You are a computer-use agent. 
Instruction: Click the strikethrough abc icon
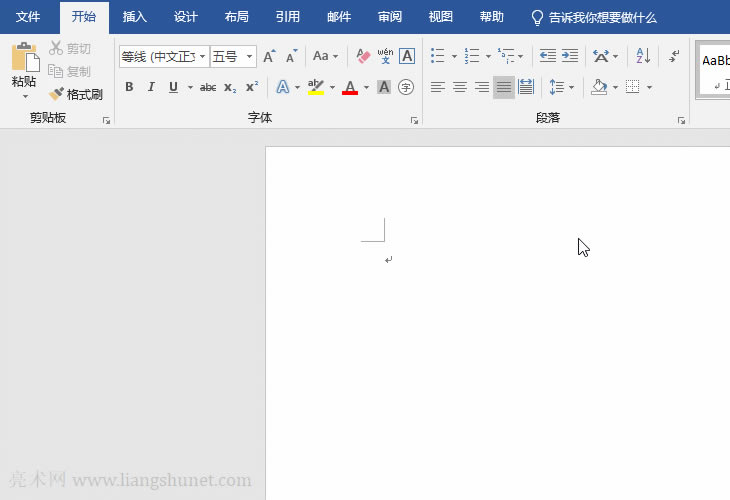(x=207, y=88)
